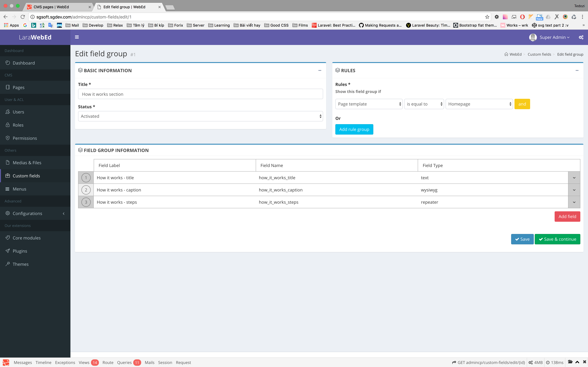Collapse the Rules panel
Screen dimensions: 588x367
pos(577,70)
